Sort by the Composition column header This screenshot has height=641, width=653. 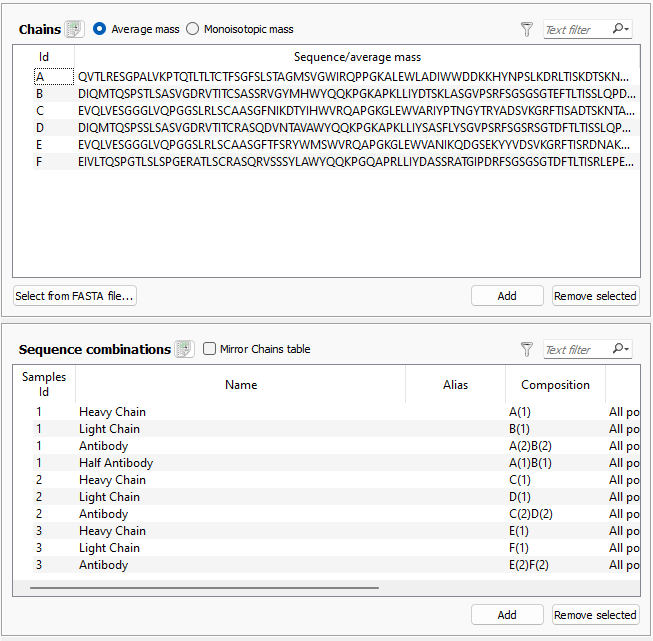(x=555, y=384)
